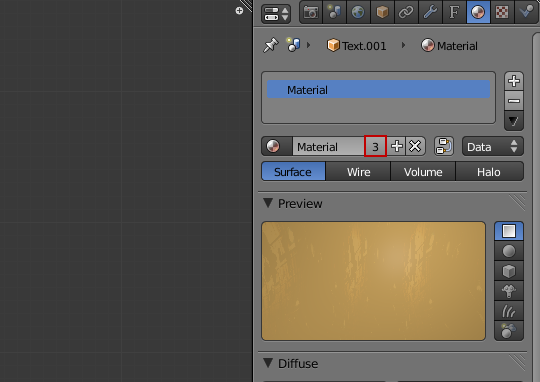Collapse the Preview panel
Screen dimensions: 540x382
pyautogui.click(x=268, y=203)
